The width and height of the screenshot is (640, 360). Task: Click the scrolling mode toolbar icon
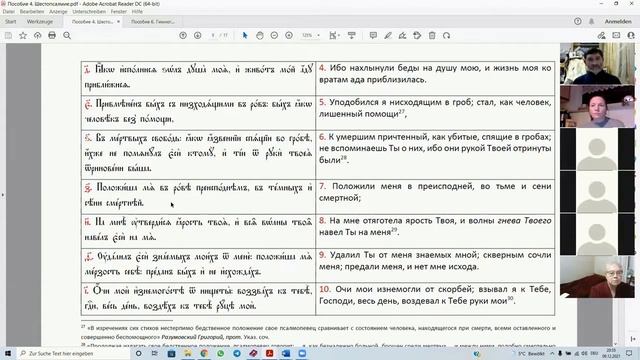click(351, 36)
